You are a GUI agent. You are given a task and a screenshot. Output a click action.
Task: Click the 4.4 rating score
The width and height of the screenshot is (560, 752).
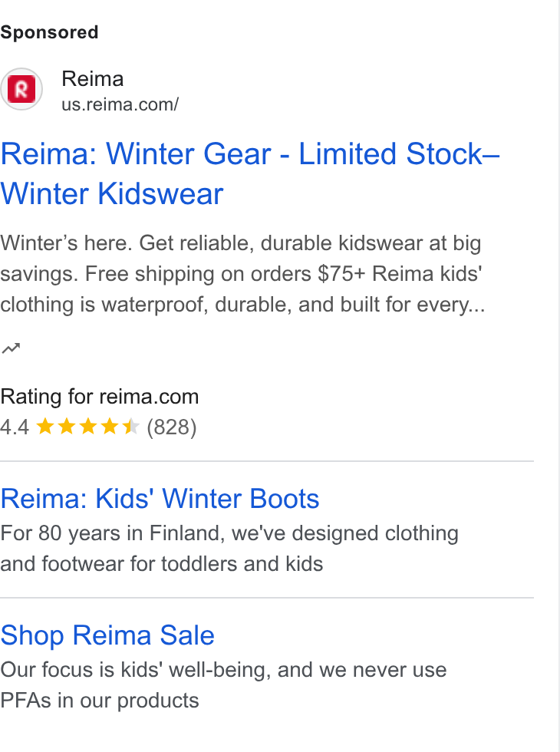pos(15,427)
